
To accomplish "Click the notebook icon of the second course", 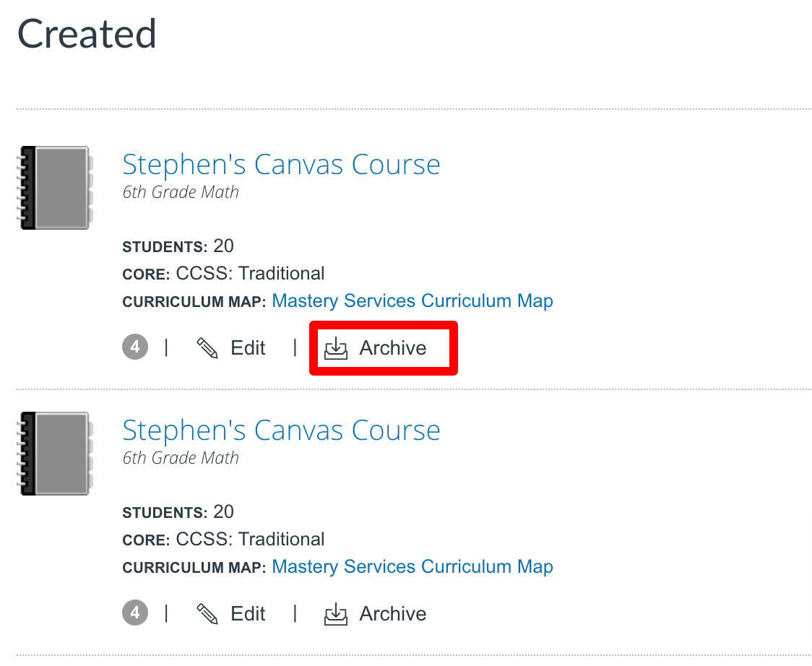I will [55, 454].
